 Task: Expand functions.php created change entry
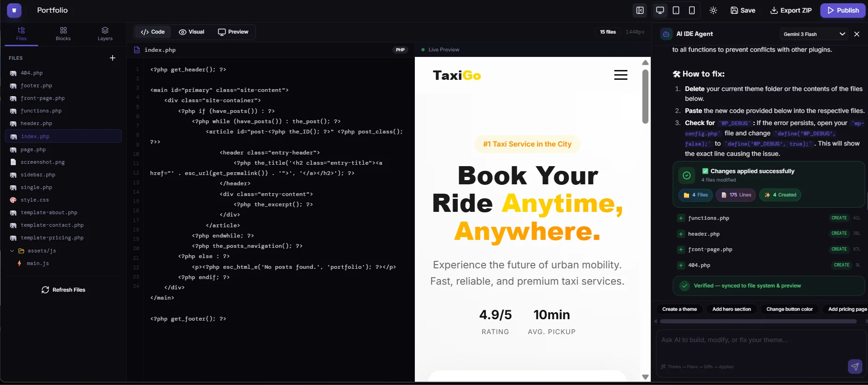(768, 218)
